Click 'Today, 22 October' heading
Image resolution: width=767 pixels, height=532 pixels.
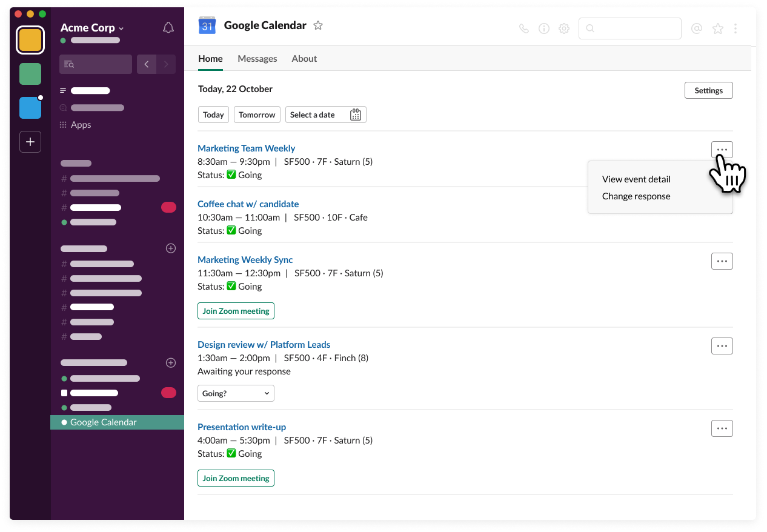pyautogui.click(x=235, y=89)
